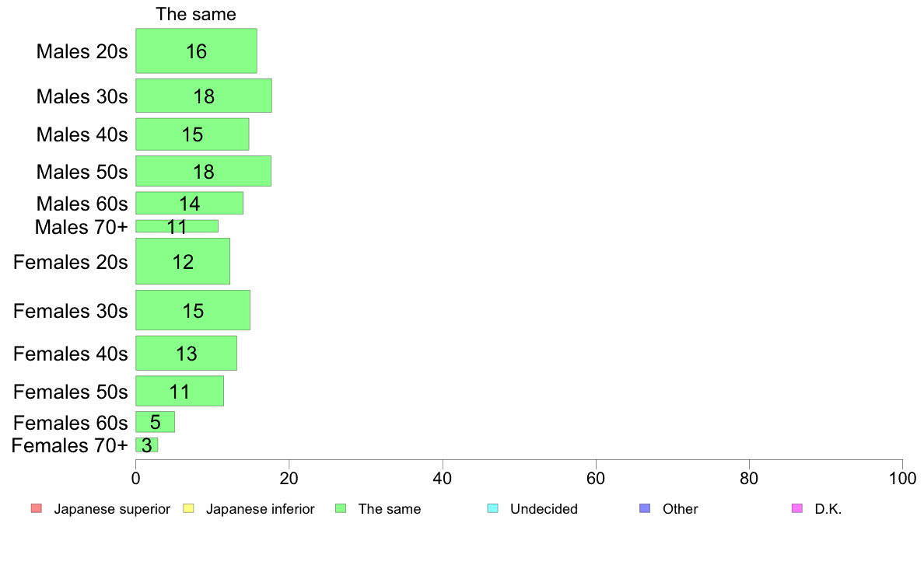Click the Undecided legend label text
Viewport: 924px width, 572px height.
(544, 509)
